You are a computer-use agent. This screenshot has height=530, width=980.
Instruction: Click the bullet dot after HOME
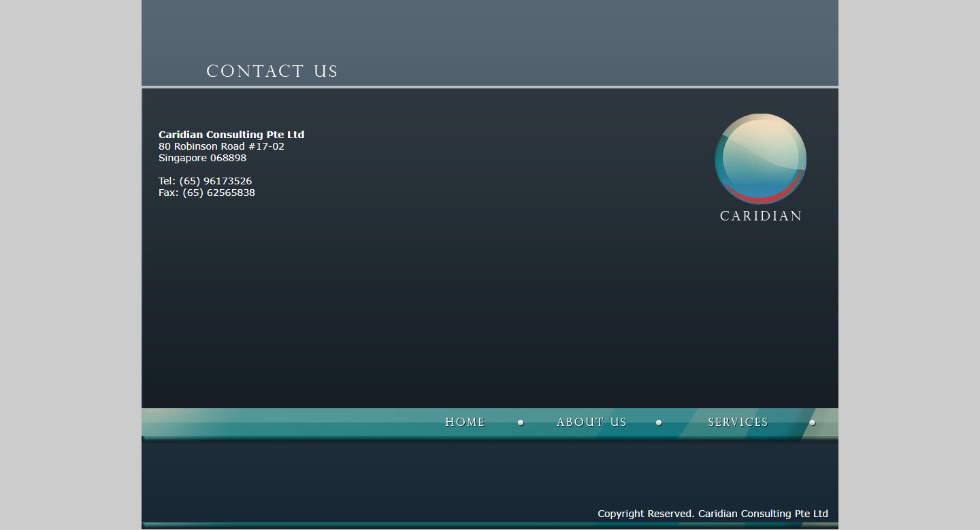[x=521, y=423]
